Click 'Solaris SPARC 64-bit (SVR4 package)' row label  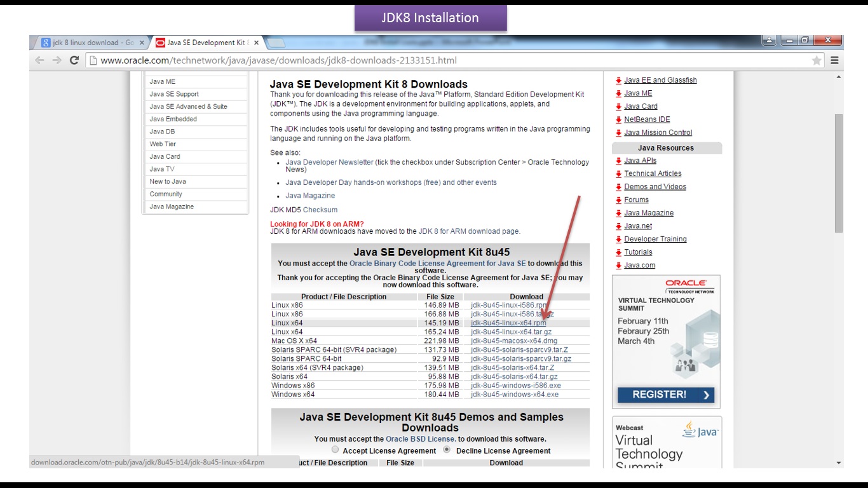334,349
